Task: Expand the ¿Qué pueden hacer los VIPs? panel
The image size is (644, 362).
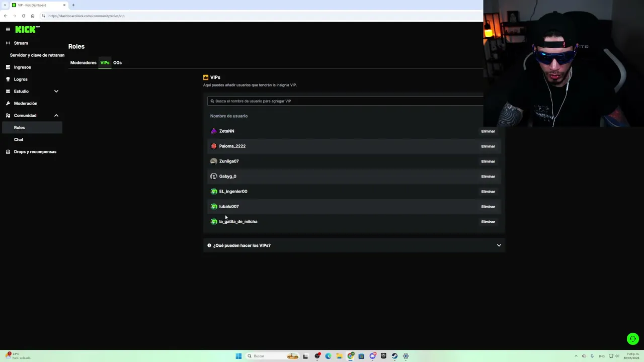Action: click(x=354, y=245)
